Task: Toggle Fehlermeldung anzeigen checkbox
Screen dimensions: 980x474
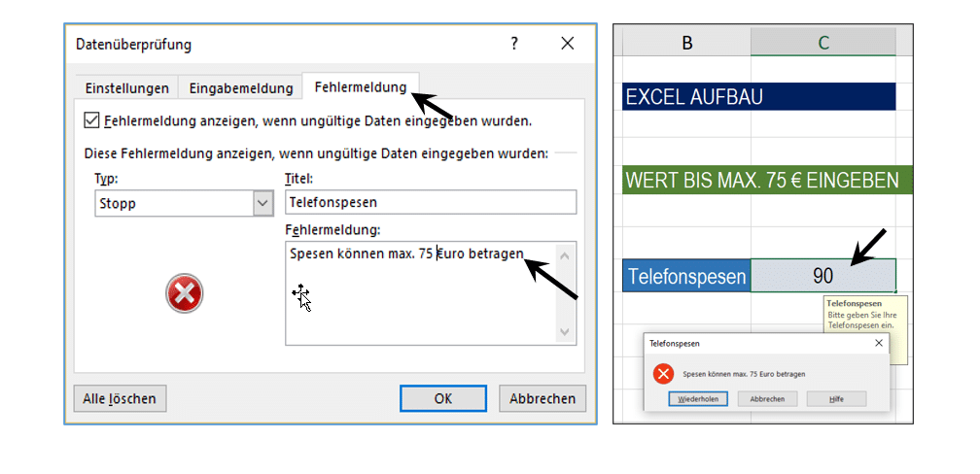Action: (91, 120)
